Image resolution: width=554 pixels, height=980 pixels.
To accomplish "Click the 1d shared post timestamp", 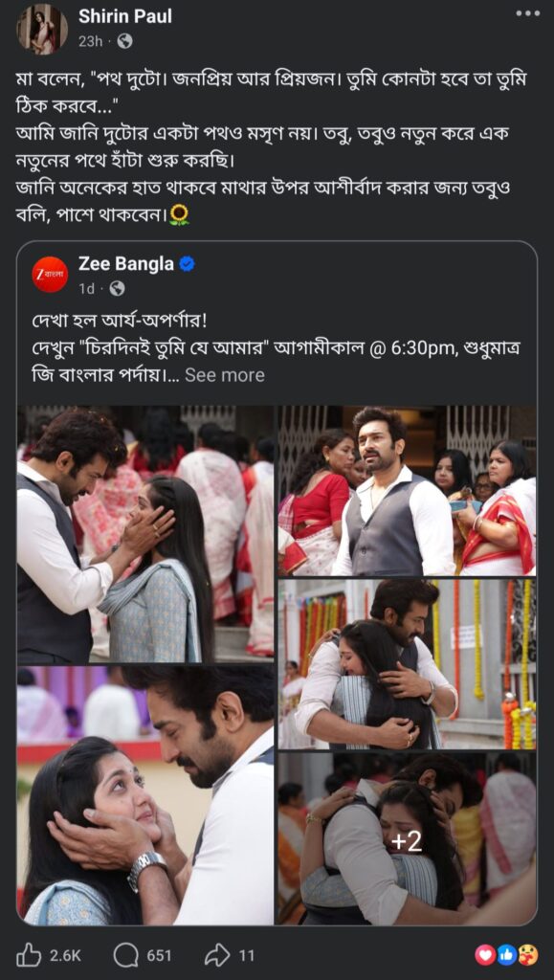I will point(87,288).
